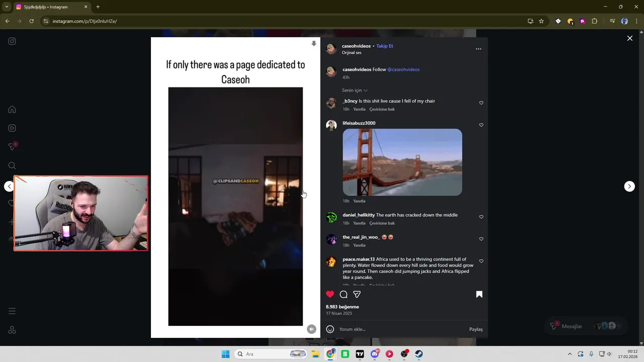Open Discord from the taskbar
Viewport: 644px width, 362px height.
[x=374, y=354]
